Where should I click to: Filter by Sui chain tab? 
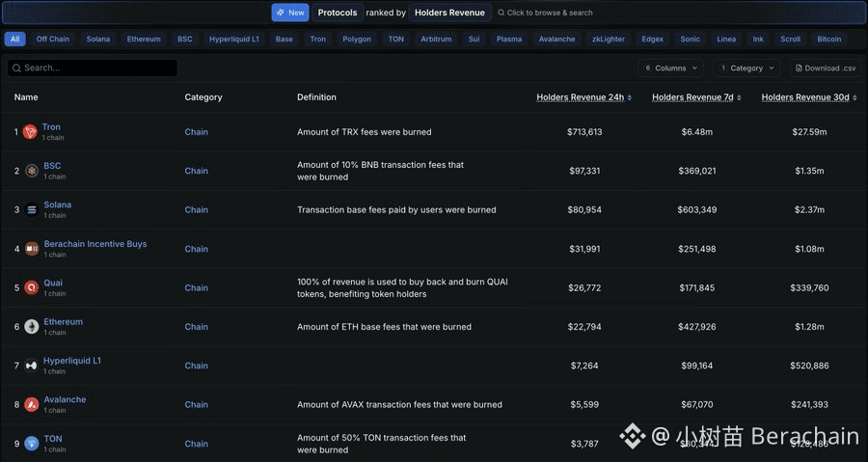[x=474, y=39]
